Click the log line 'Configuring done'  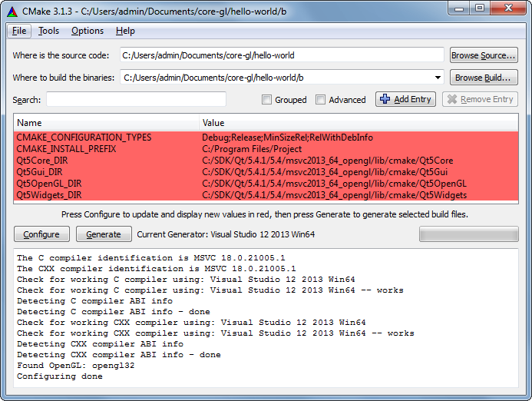click(60, 376)
